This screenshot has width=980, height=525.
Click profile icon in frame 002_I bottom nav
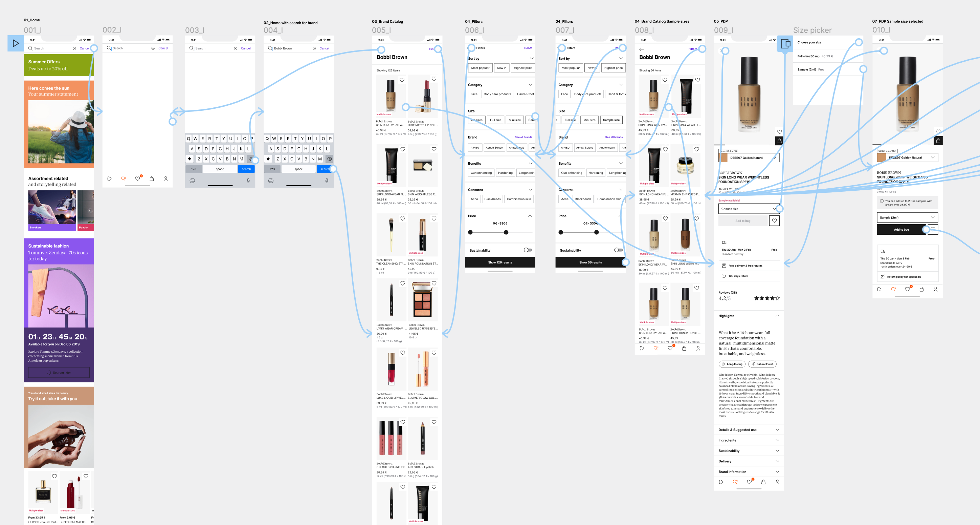165,178
